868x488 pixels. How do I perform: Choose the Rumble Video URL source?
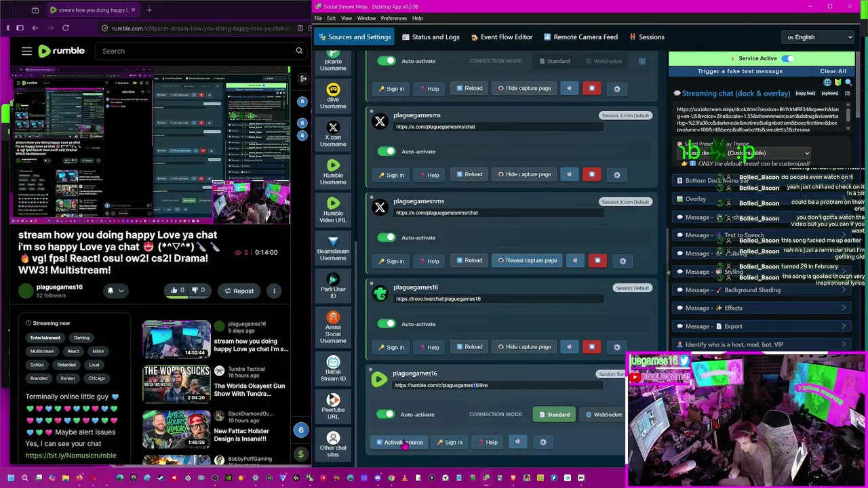333,210
